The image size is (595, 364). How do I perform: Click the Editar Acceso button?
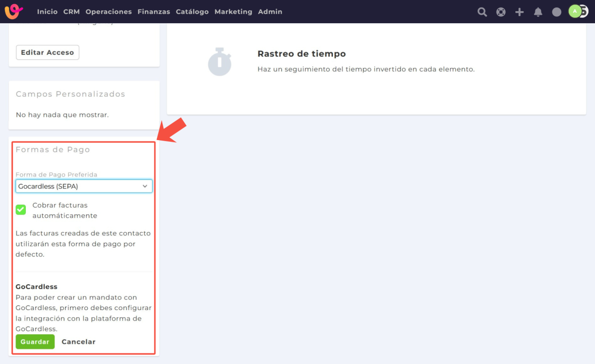point(47,52)
